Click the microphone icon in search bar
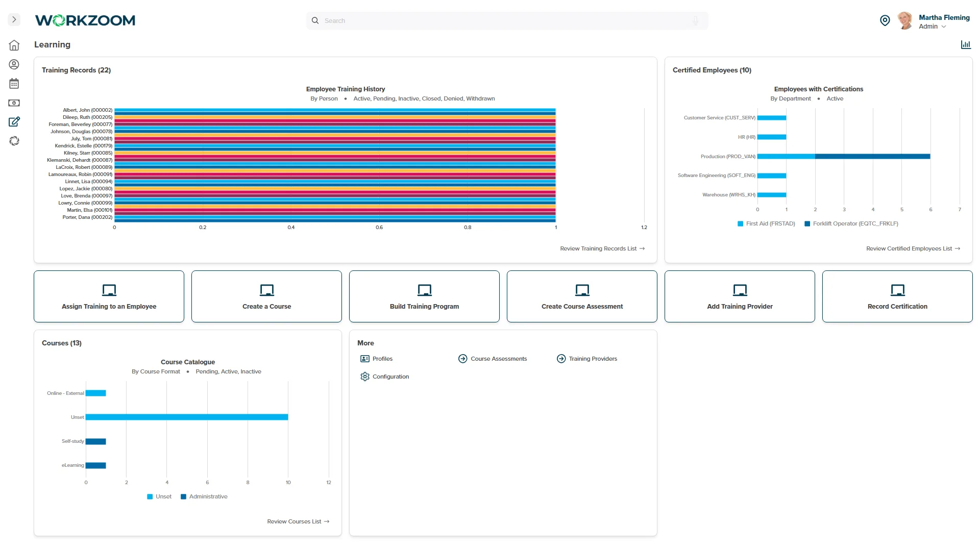Image resolution: width=980 pixels, height=551 pixels. (x=695, y=21)
